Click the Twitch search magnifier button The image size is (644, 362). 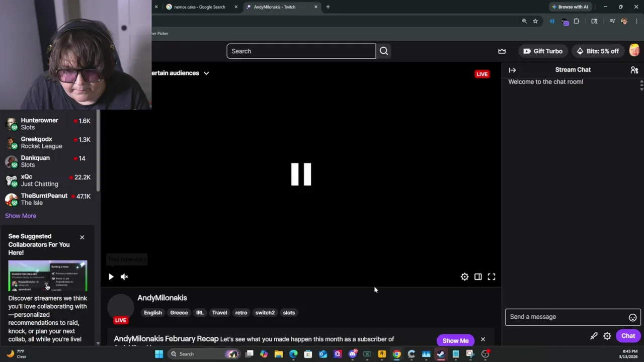(x=384, y=51)
